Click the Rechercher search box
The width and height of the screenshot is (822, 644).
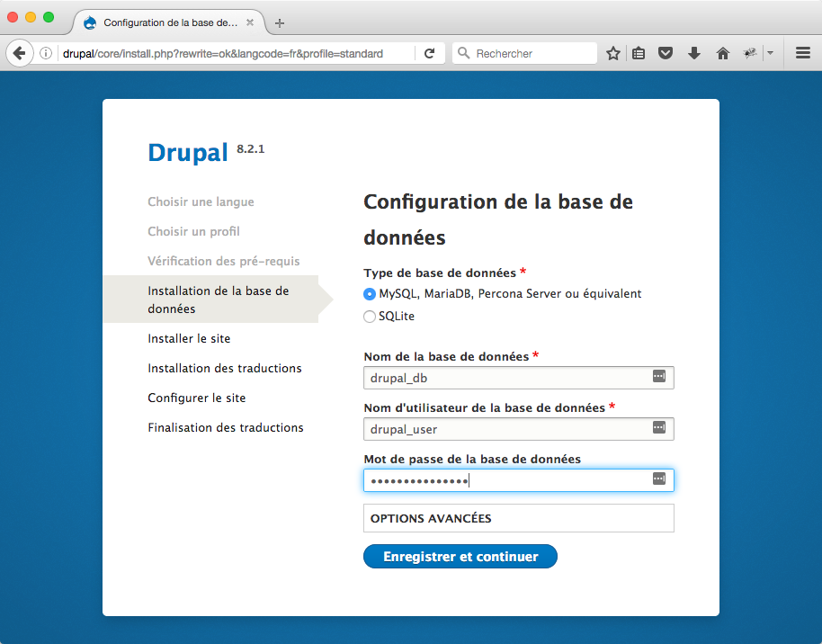tap(524, 53)
